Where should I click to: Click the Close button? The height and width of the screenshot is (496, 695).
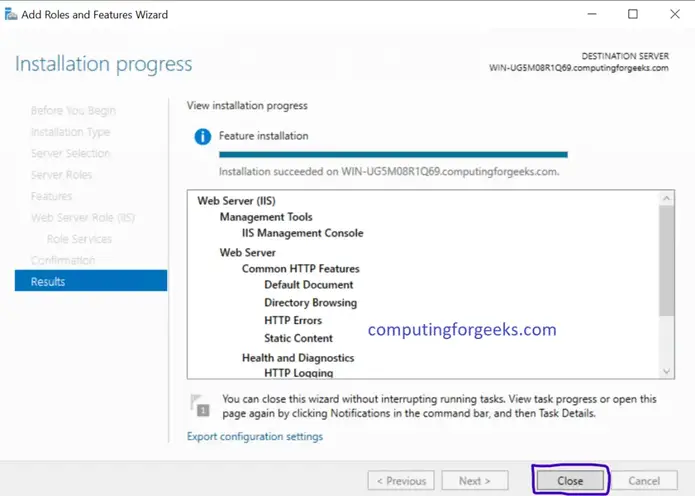tap(570, 480)
